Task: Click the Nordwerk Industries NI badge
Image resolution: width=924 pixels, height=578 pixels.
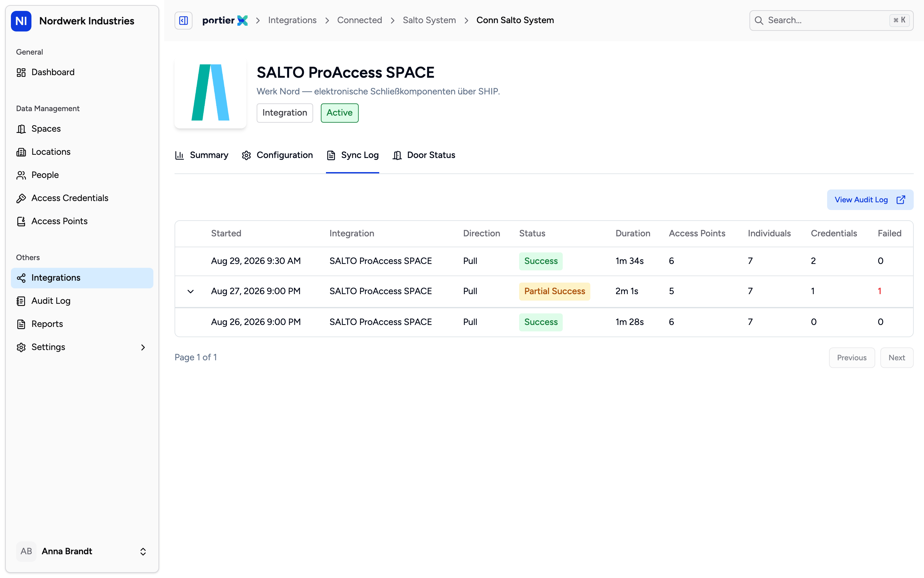Action: pyautogui.click(x=21, y=21)
